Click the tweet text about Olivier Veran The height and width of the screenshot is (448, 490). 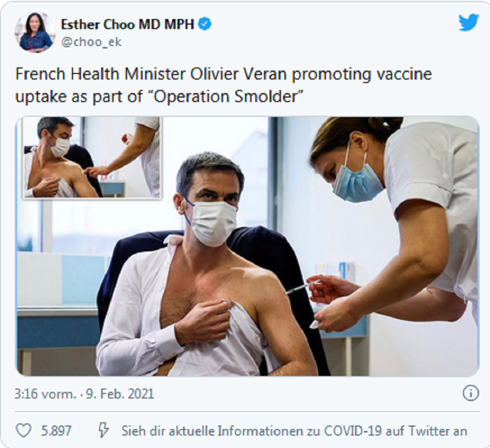(223, 85)
